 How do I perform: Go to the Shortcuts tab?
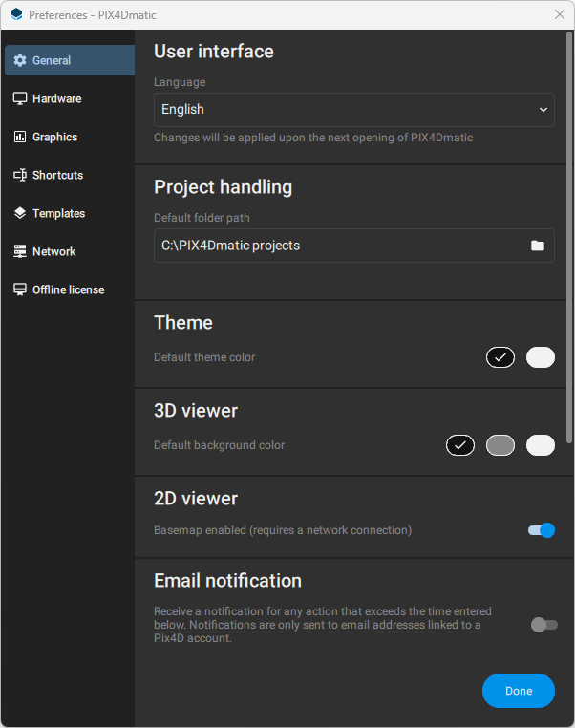tap(70, 175)
